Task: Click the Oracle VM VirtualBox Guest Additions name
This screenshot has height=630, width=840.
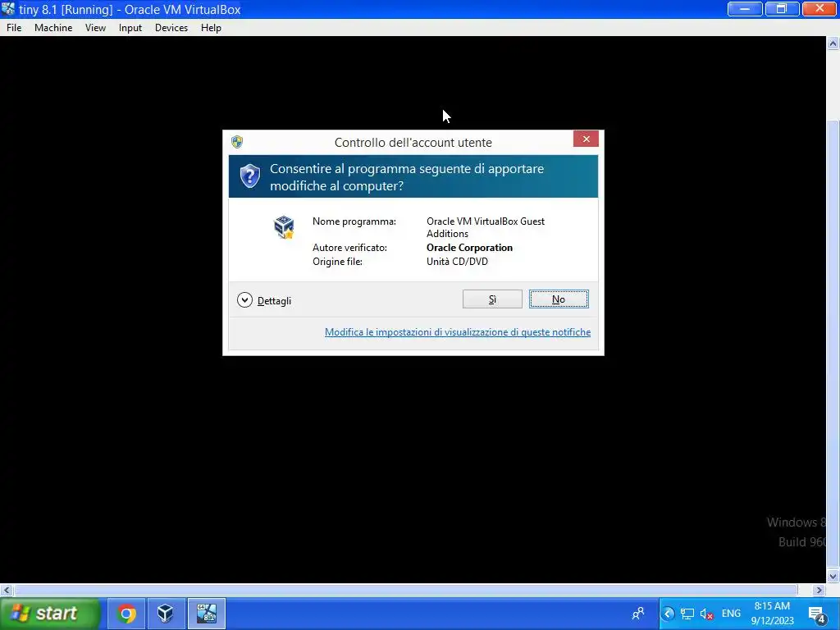Action: [486, 227]
